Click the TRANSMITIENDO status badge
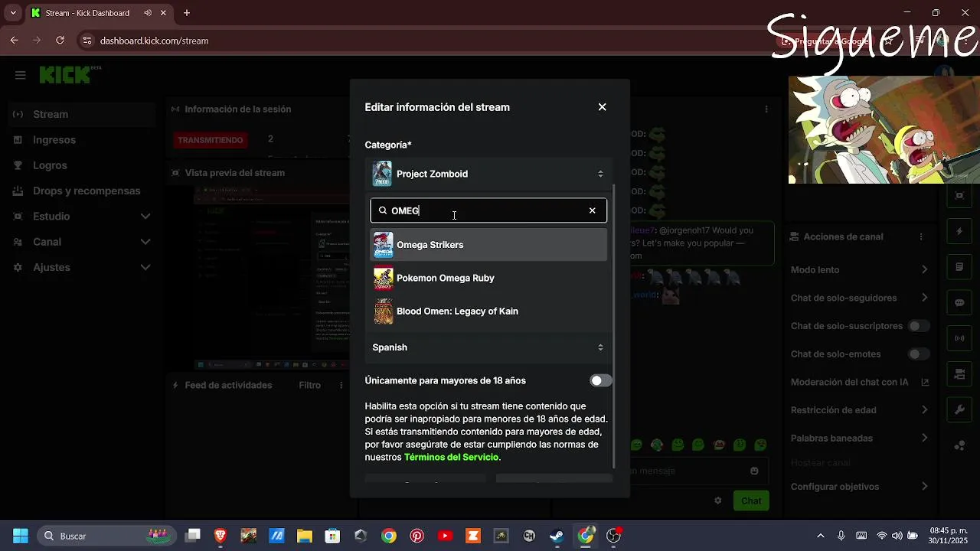This screenshot has width=980, height=551. click(211, 140)
